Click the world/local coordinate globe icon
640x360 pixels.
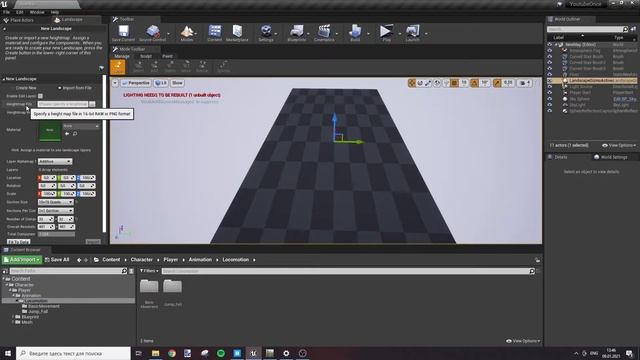pos(437,83)
